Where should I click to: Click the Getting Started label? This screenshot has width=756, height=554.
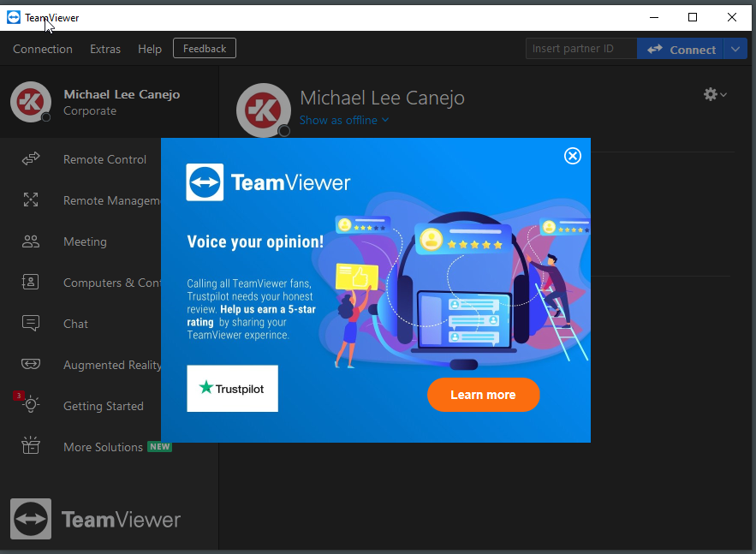pyautogui.click(x=104, y=406)
